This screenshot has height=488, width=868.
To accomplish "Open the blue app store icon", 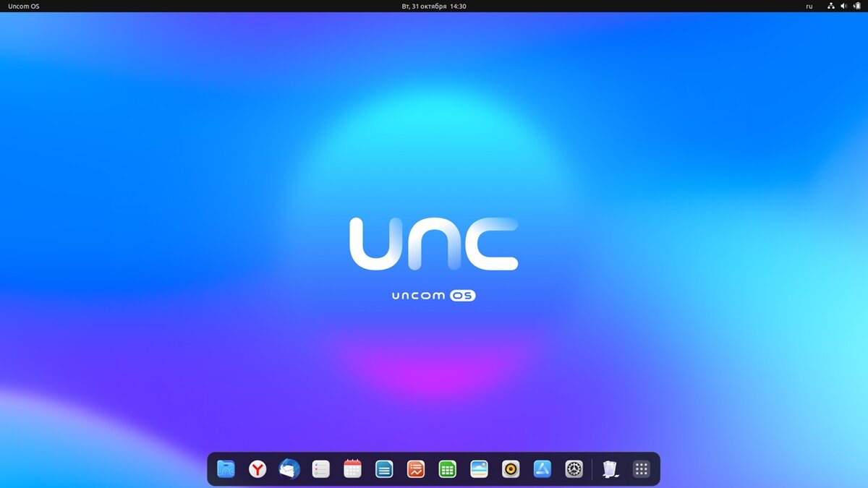I will (542, 469).
